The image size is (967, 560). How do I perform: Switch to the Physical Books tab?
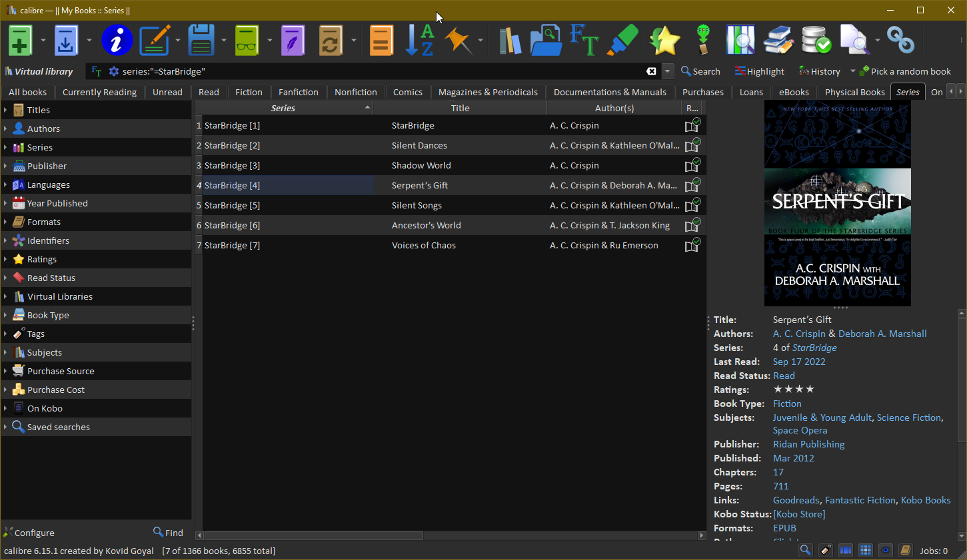pos(855,92)
